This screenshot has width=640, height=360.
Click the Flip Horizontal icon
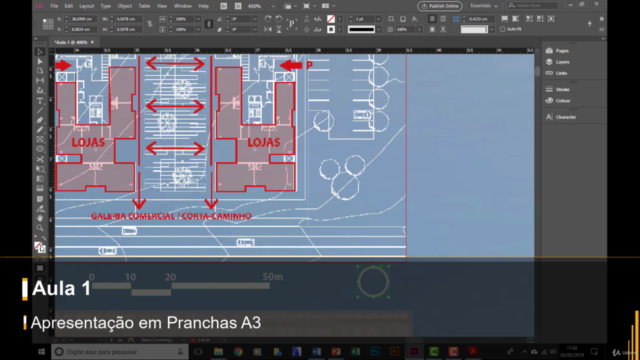click(x=268, y=29)
